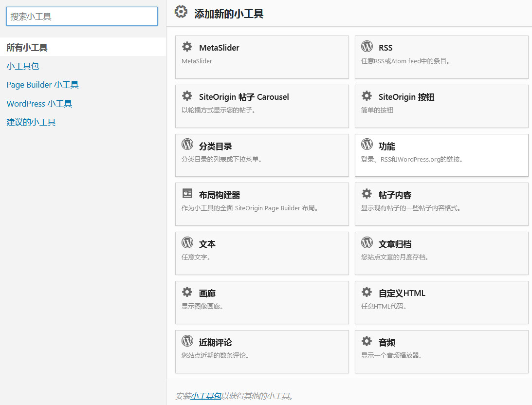The width and height of the screenshot is (532, 405).
Task: Add the MetaSlider widget by its title
Action: (219, 48)
